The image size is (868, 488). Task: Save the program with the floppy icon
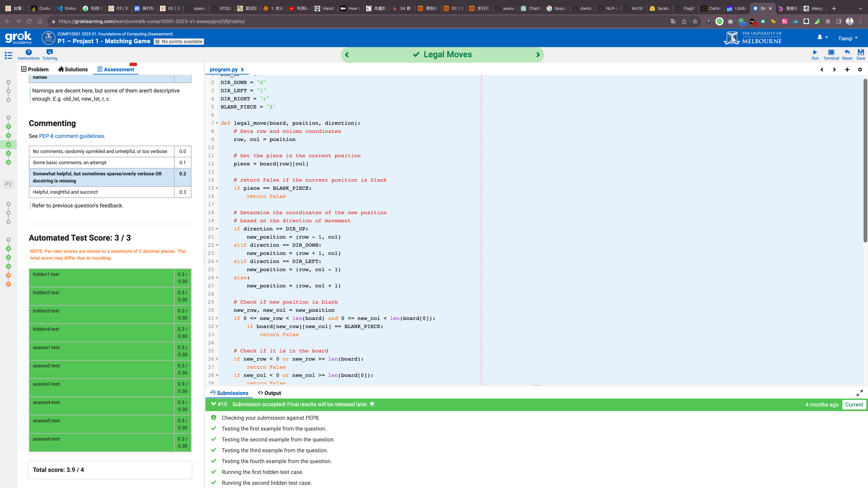click(x=861, y=52)
